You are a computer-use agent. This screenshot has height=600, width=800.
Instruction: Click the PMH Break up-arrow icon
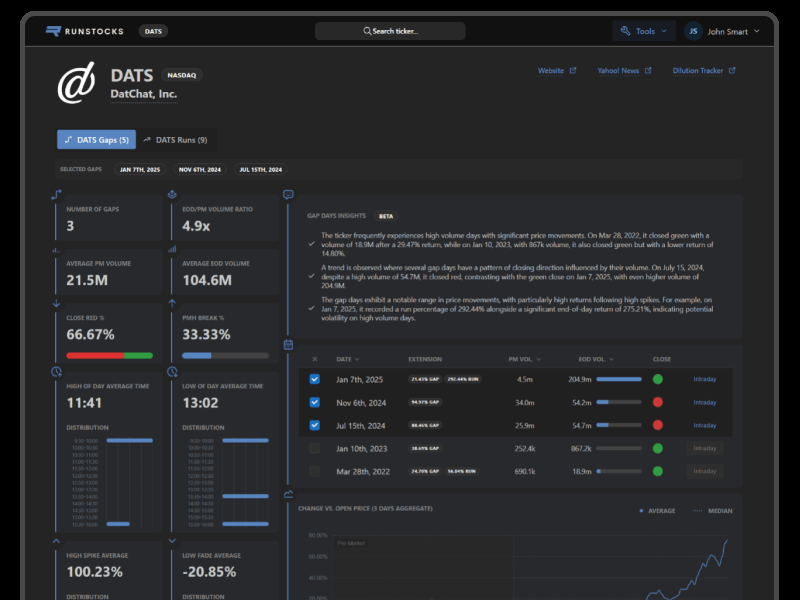172,304
